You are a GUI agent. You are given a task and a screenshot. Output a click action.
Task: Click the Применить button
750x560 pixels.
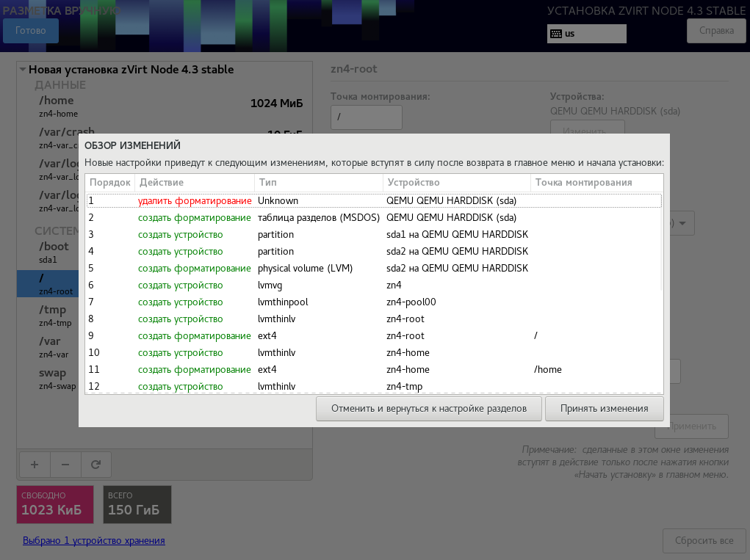point(692,426)
